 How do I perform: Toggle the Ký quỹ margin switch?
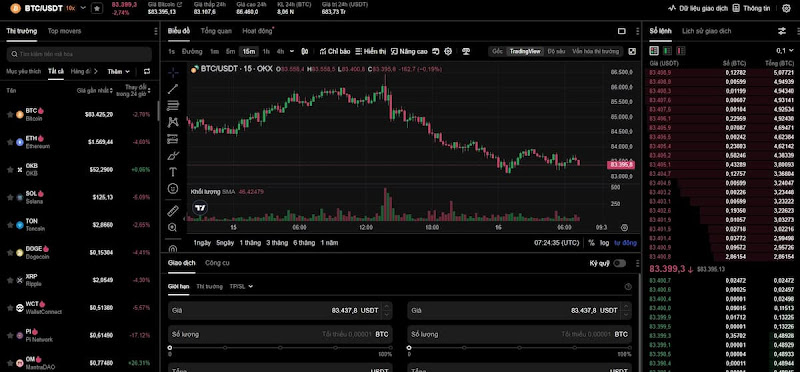pos(619,263)
